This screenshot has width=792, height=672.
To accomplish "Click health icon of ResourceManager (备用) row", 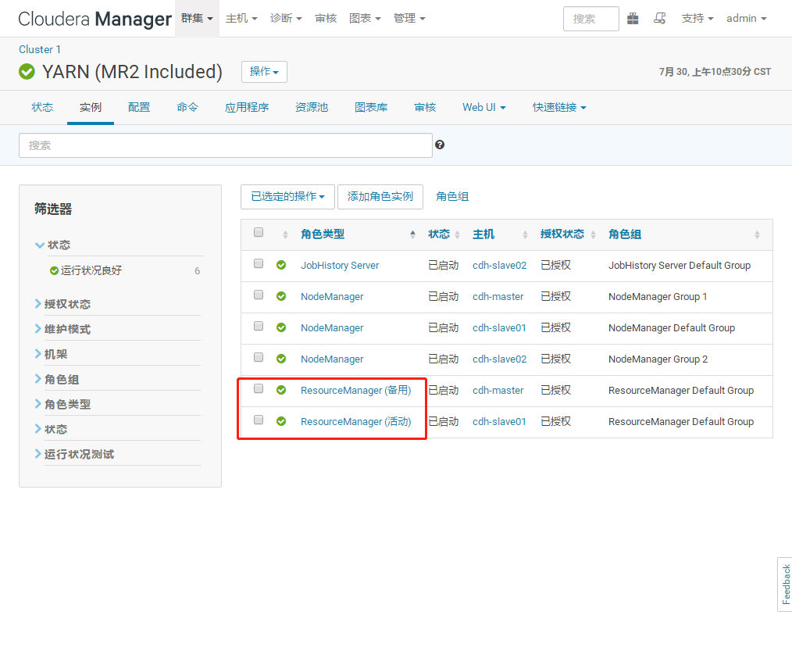I will (281, 390).
